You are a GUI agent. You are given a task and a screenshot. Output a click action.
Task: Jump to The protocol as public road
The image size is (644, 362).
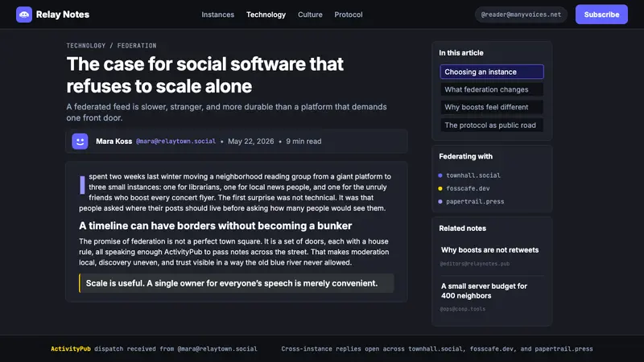(x=492, y=125)
